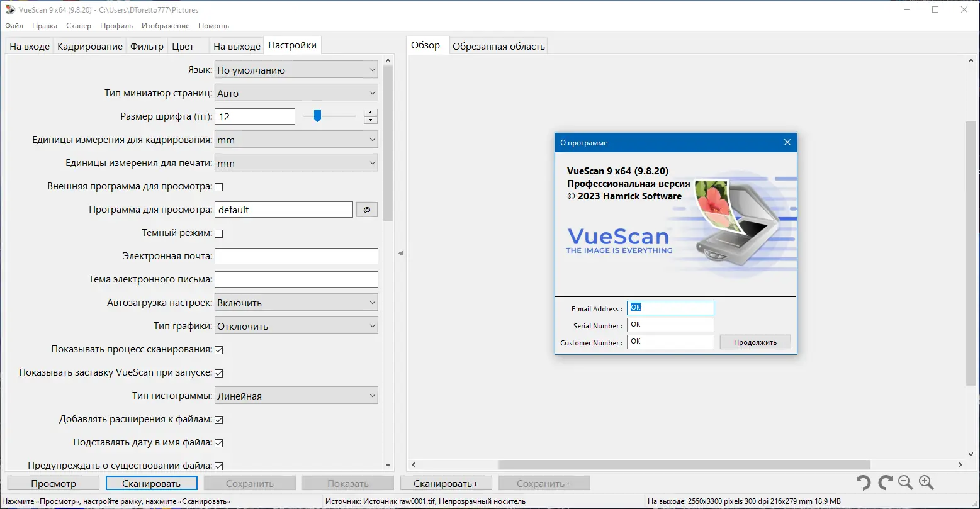Image resolution: width=980 pixels, height=509 pixels.
Task: Uncheck «Показывать процесс сканирования»
Action: (219, 350)
